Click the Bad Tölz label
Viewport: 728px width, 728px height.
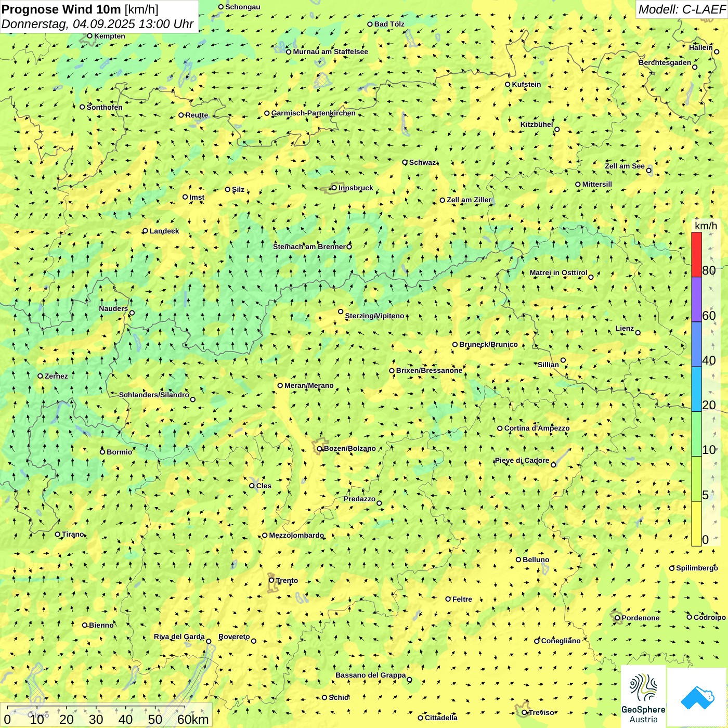389,24
